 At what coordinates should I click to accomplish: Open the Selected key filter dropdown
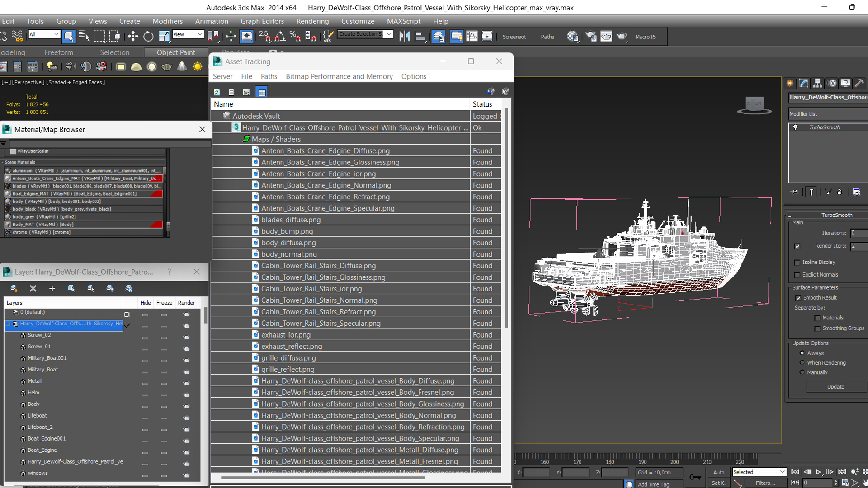click(759, 472)
